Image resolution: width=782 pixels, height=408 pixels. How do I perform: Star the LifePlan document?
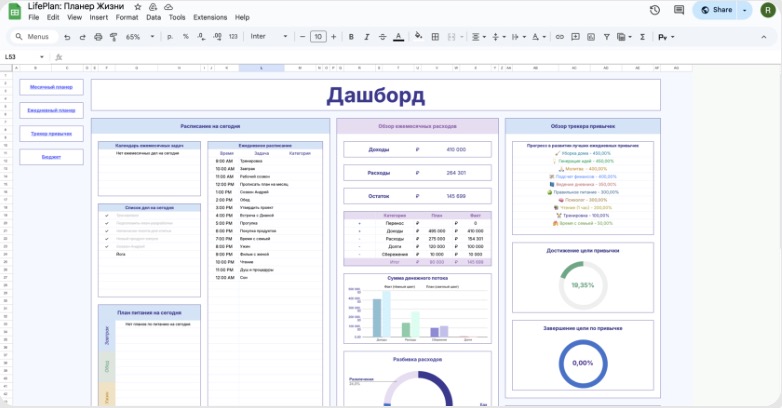(x=138, y=7)
